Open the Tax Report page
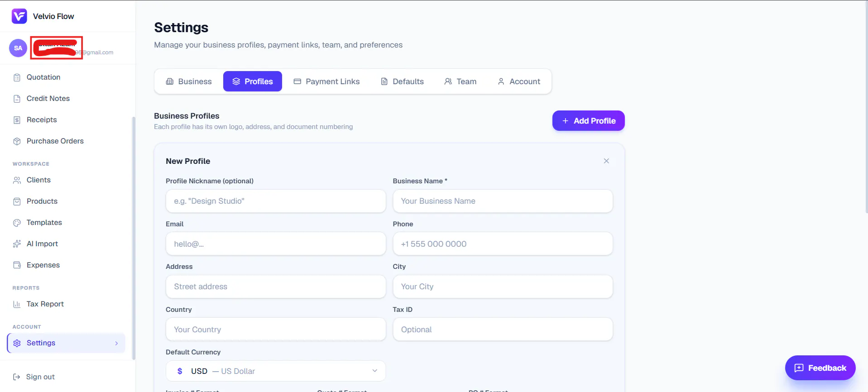Screen dimensions: 868x392 (x=66, y=304)
